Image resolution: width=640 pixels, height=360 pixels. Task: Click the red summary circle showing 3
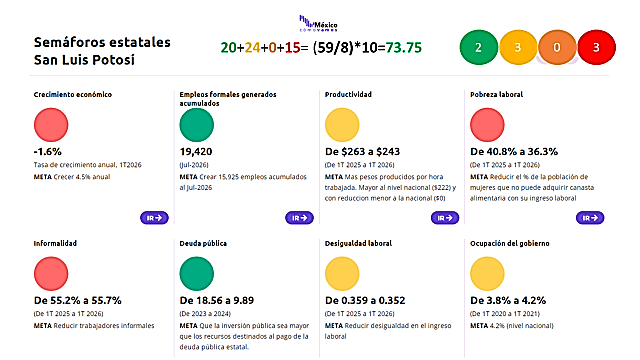pos(596,47)
